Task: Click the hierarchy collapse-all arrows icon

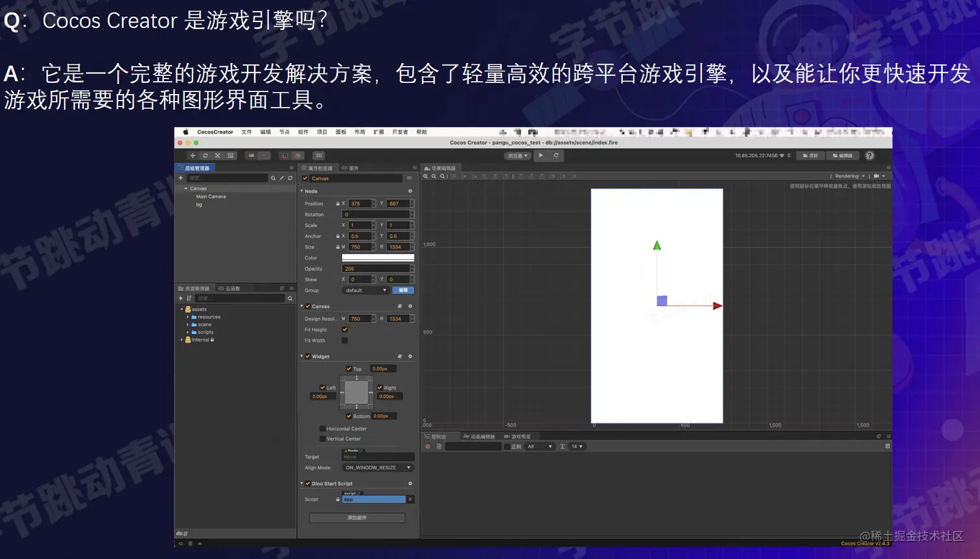Action: (x=282, y=178)
